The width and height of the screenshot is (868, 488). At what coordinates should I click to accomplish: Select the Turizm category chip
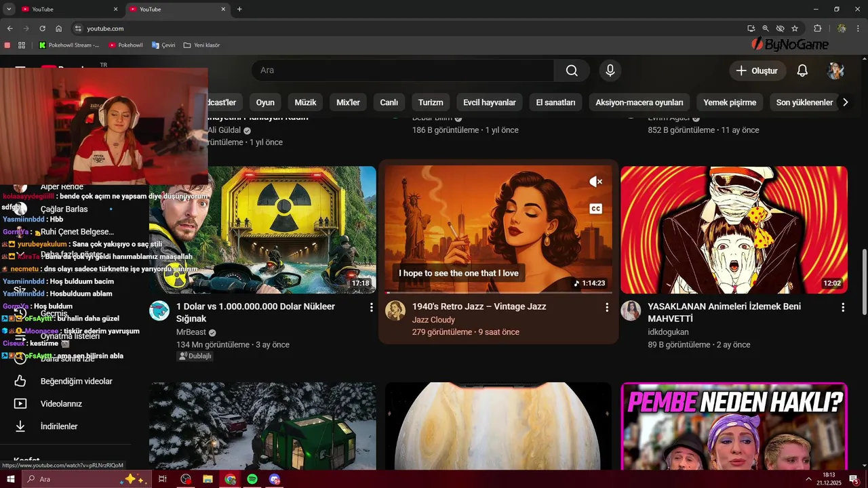pyautogui.click(x=431, y=102)
